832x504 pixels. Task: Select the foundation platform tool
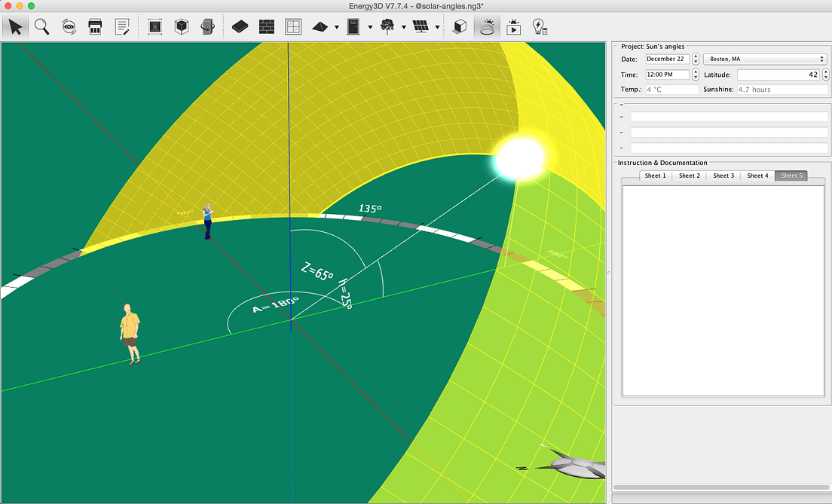[x=240, y=27]
